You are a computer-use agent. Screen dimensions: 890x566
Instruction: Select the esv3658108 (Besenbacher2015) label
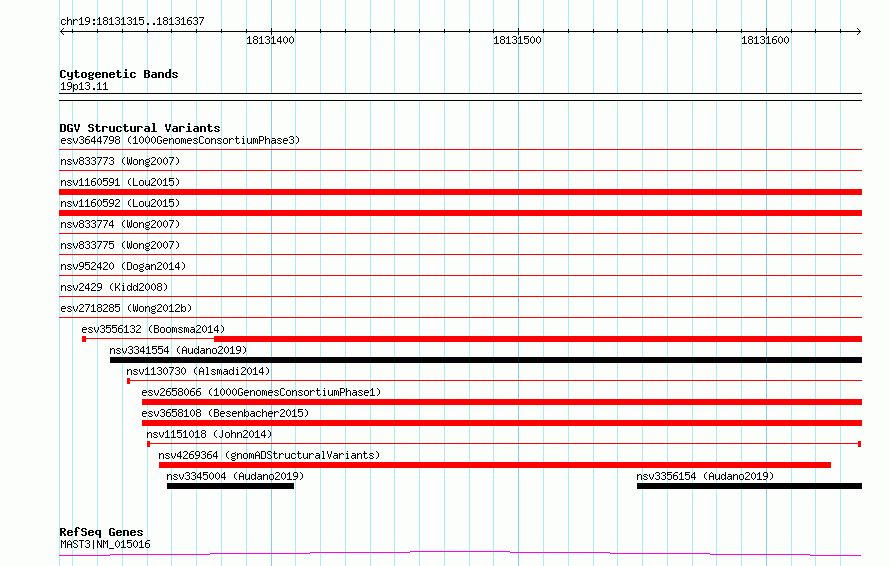click(225, 413)
